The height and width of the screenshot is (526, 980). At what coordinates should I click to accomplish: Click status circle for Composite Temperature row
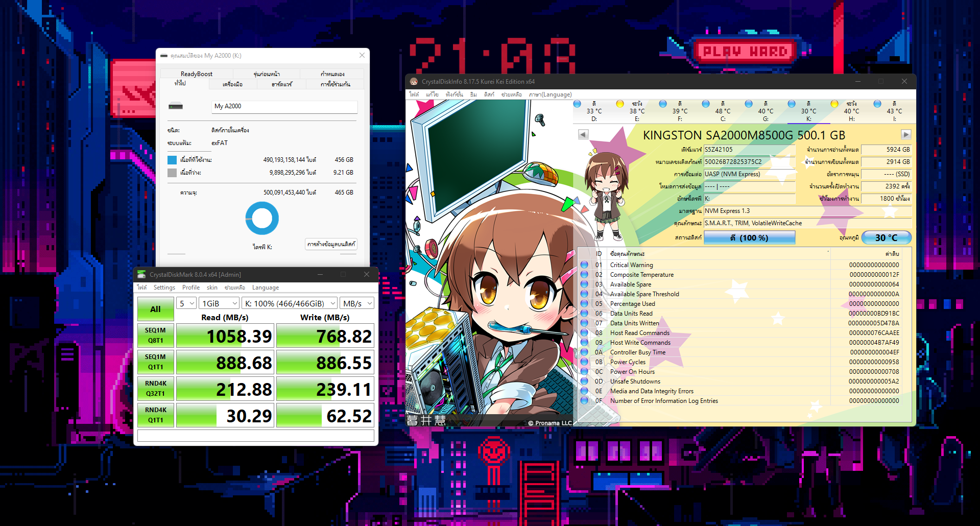[x=584, y=275]
